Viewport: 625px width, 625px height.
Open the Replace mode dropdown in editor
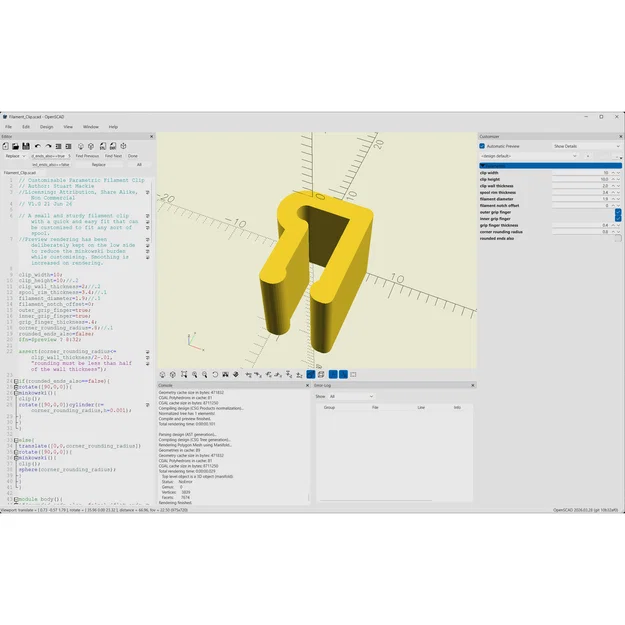coord(15,156)
